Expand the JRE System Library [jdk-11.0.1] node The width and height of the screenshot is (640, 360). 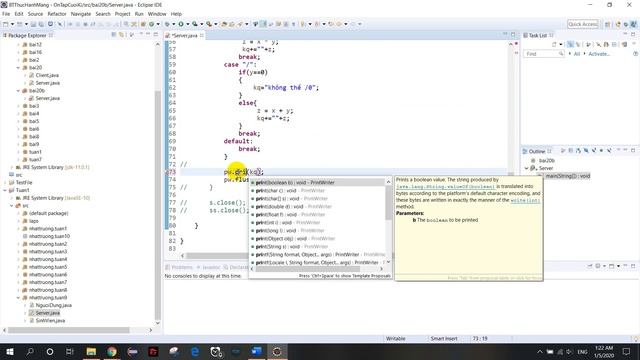(11, 167)
